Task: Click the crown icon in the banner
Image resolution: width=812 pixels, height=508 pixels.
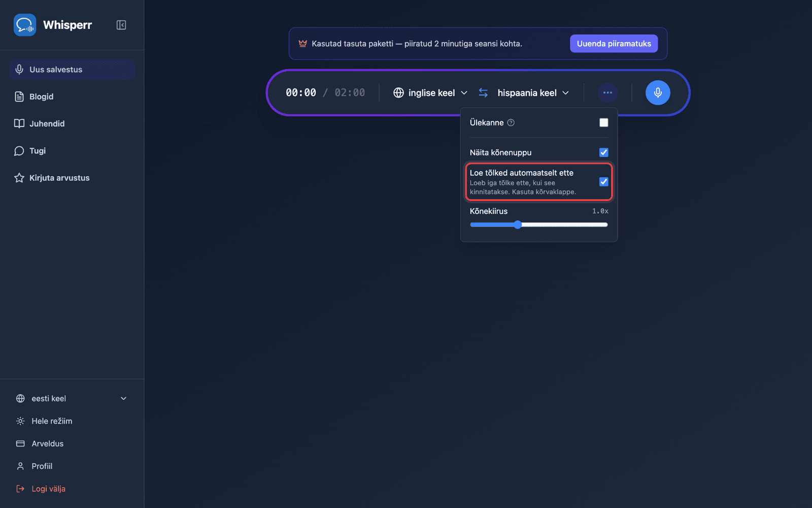Action: coord(303,44)
